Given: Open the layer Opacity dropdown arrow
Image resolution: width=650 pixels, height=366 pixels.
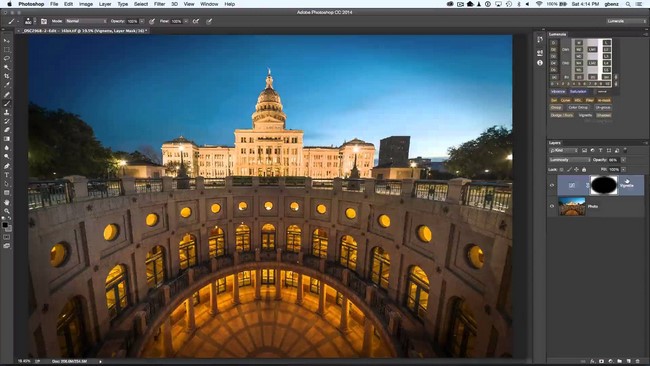Looking at the screenshot, I should click(623, 160).
